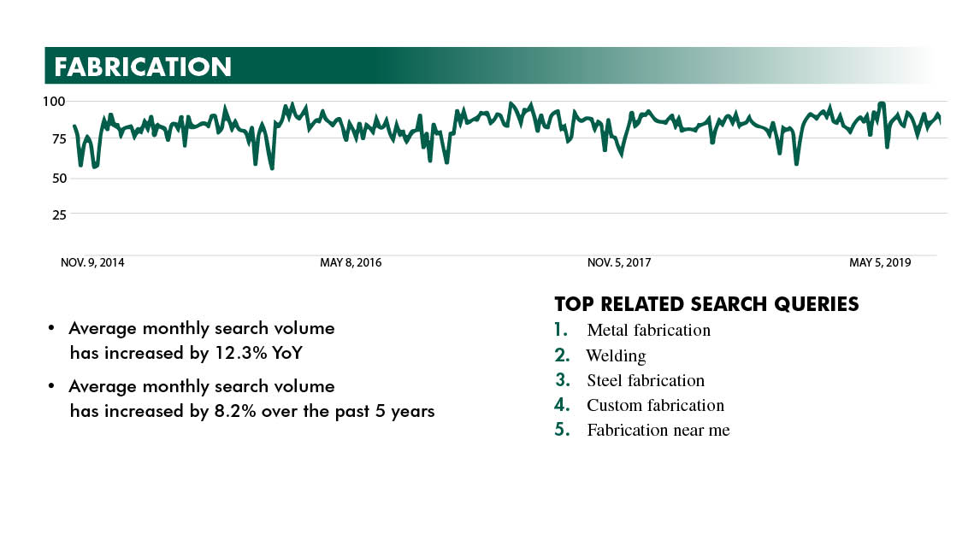The height and width of the screenshot is (534, 980).
Task: Click the MAY 5, 2019 date label
Action: tap(880, 263)
